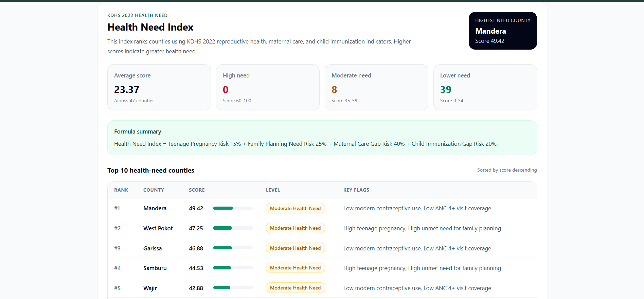This screenshot has width=644, height=299.
Task: Click the Sorted by score descending label
Action: (x=507, y=170)
